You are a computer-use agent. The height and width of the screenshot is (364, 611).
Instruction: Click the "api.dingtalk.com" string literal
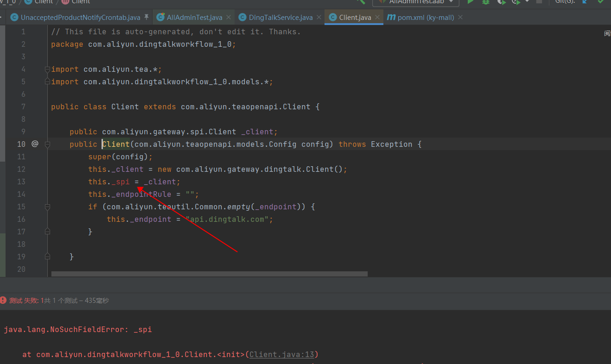227,220
